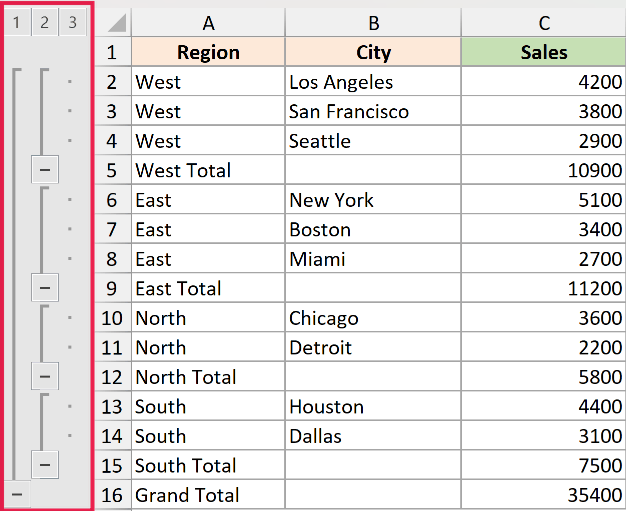Show outline level 1 only
The image size is (626, 511).
tap(17, 22)
